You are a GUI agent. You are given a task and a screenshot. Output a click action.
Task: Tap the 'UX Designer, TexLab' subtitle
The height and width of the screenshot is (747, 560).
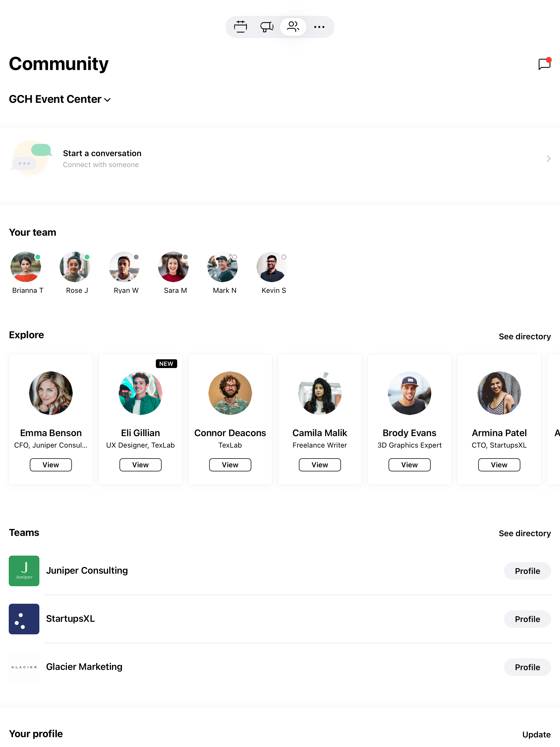point(141,445)
